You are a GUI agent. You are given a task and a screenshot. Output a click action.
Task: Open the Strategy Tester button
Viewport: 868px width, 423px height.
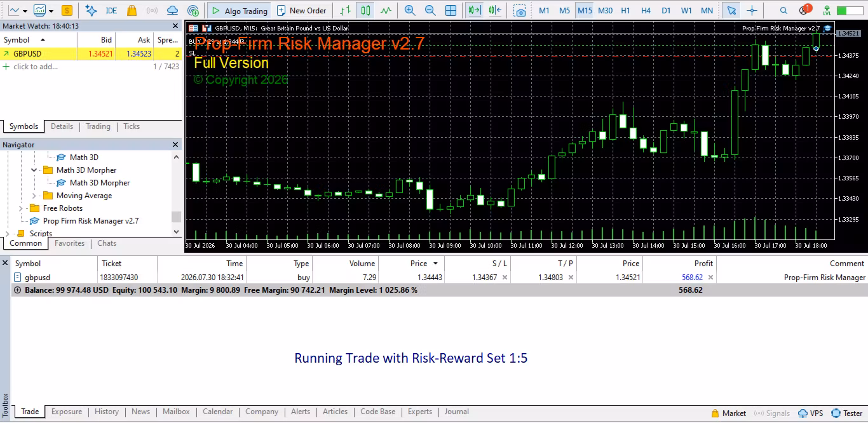point(847,413)
